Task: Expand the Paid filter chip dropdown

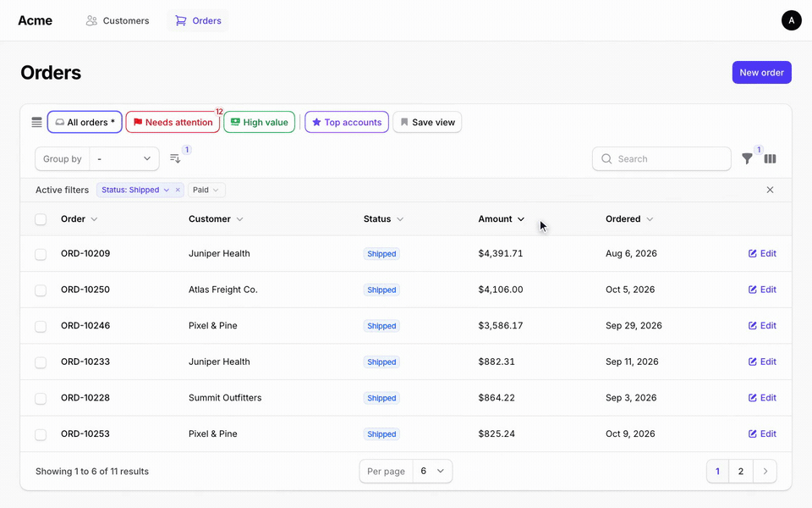Action: (x=206, y=190)
